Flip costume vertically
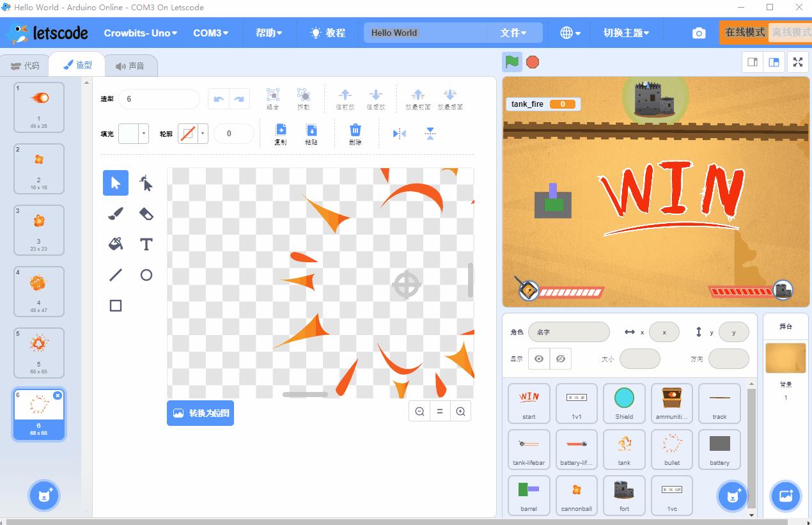 (430, 134)
